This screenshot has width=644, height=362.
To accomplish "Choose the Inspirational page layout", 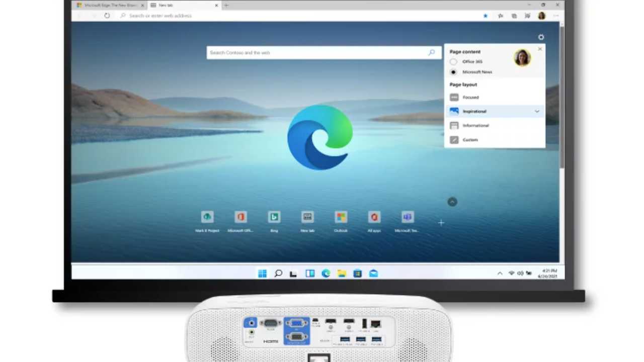I will (x=495, y=111).
